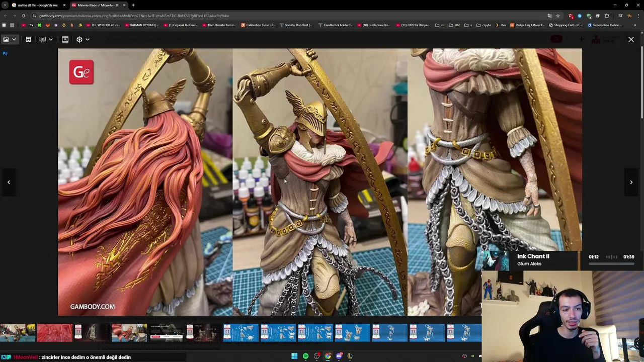Viewport: 644px width, 362px height.
Task: Open The Ultimate Itemiz... bookmark
Action: [218, 25]
